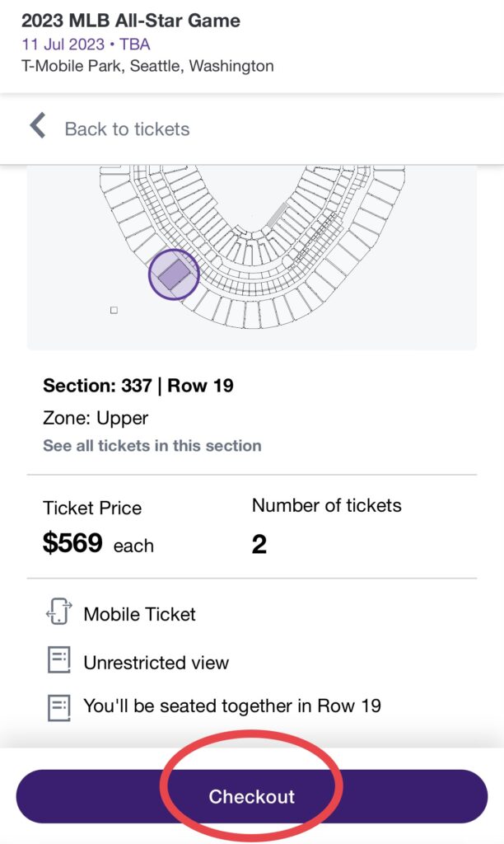
Task: Click the Section: 337 | Row 19 heading
Action: click(x=138, y=385)
